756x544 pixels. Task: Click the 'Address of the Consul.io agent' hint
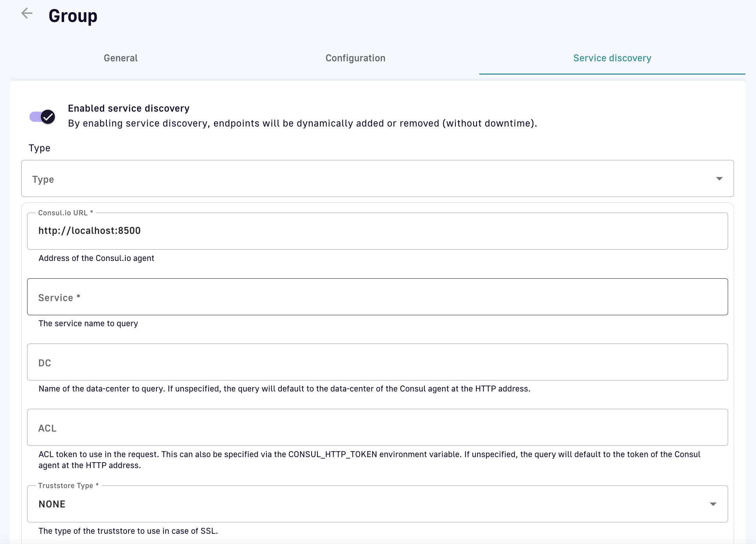[x=96, y=258]
